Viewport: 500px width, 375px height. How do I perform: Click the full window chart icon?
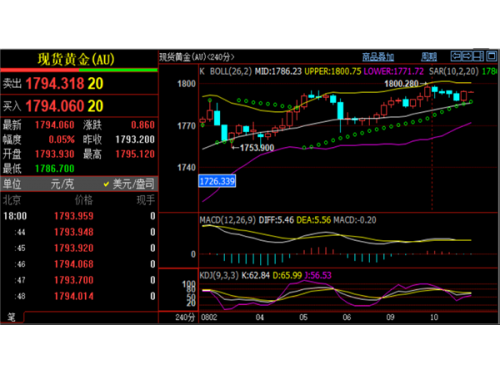pos(491,56)
